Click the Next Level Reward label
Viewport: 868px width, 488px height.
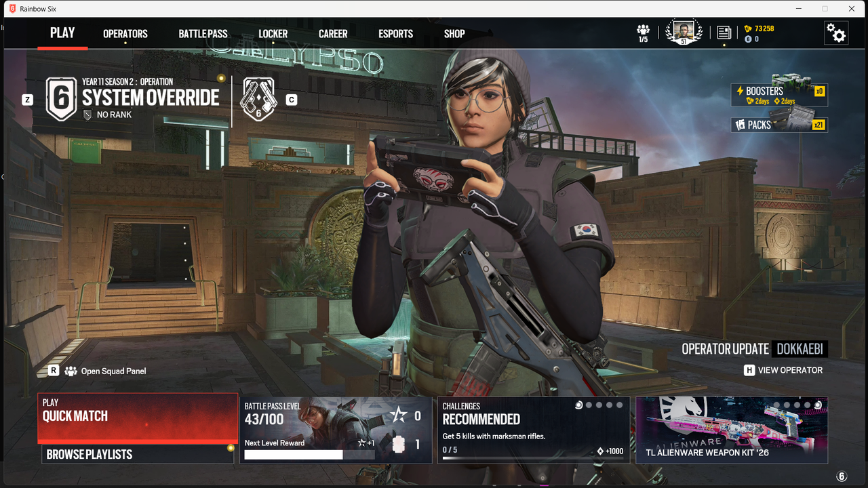click(275, 443)
